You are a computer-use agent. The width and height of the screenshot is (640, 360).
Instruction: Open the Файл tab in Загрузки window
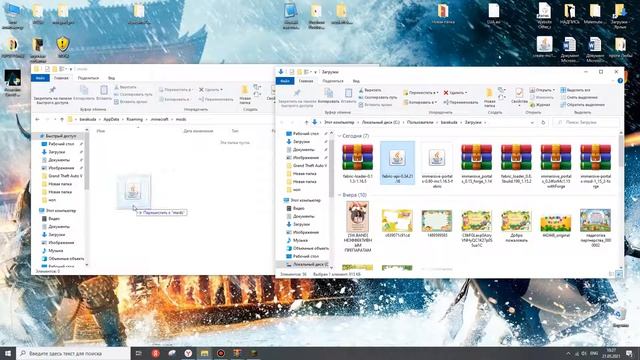[285, 81]
